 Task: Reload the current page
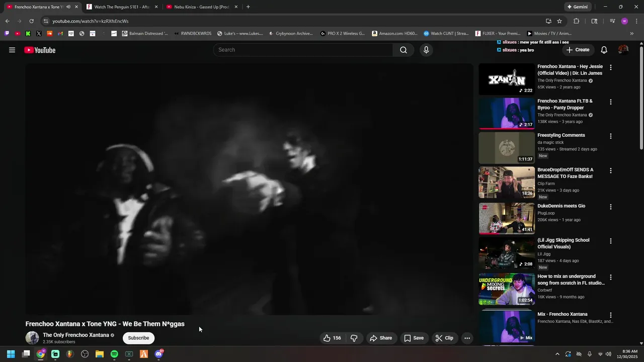tap(31, 21)
